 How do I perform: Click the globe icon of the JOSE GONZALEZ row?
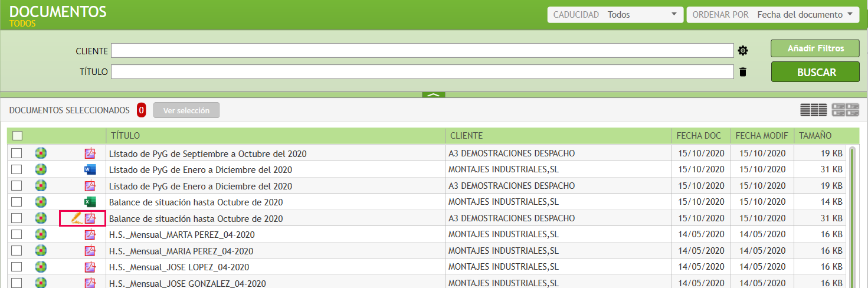[x=41, y=283]
